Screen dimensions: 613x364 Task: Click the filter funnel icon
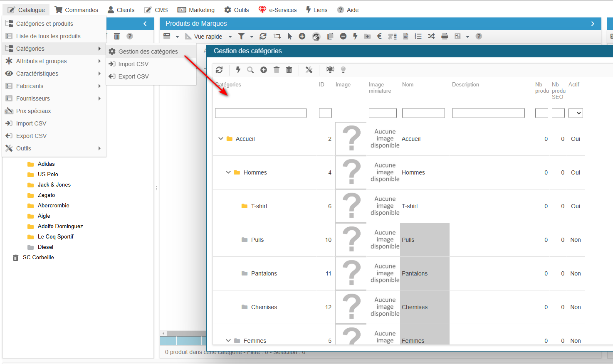241,36
